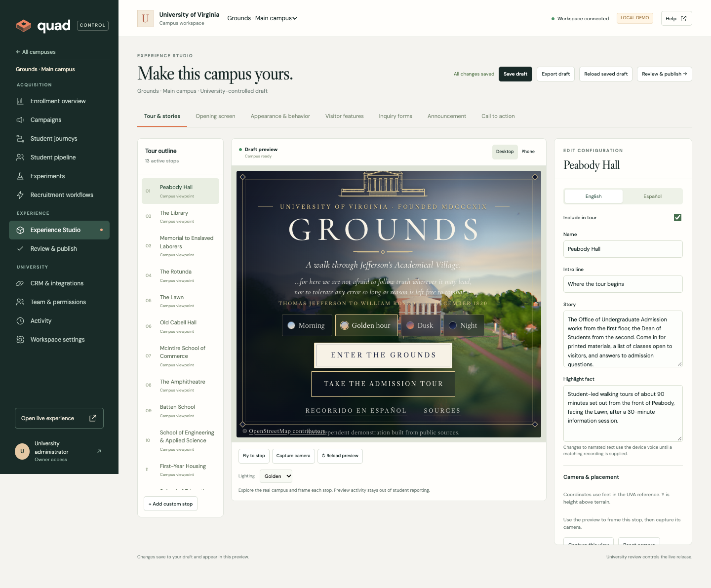Screen dimensions: 711x588
Task: Click the Fly to stop button
Action: click(254, 456)
